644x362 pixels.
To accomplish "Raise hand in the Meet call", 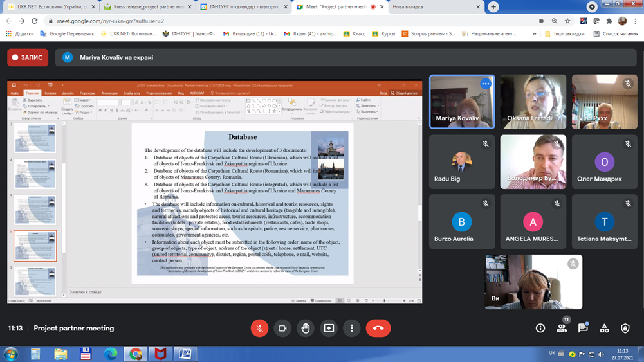I will coord(306,329).
